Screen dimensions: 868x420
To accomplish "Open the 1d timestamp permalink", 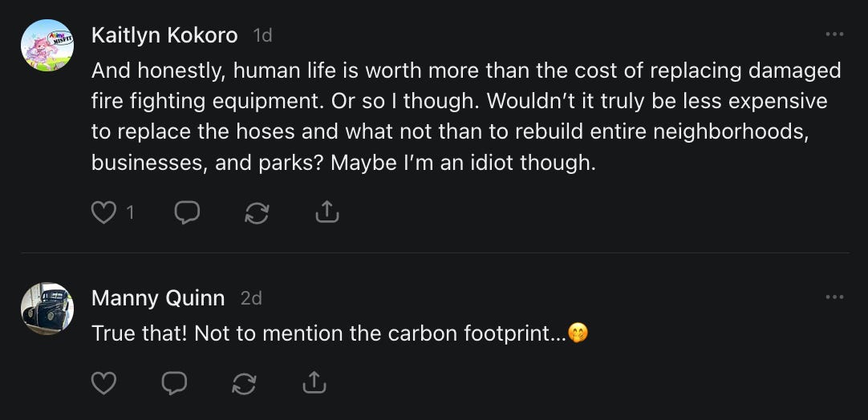I will click(x=262, y=35).
